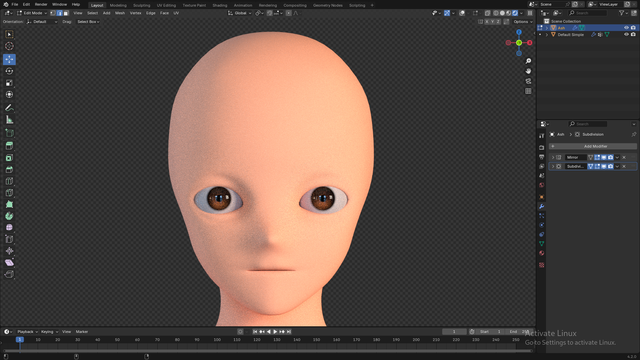This screenshot has height=360, width=640.
Task: Open Mirror modifier extras dropdown
Action: 617,157
